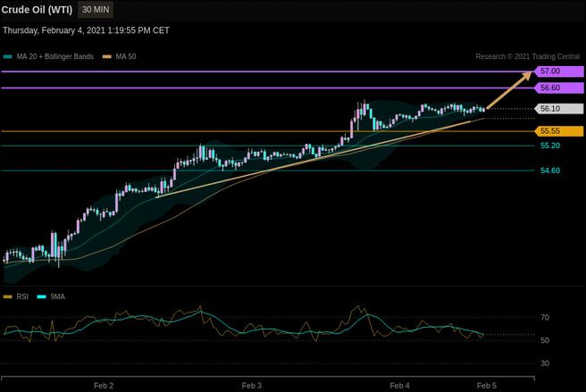Click the Feb 2 date axis label
Screen dimensions: 586x392
point(104,385)
